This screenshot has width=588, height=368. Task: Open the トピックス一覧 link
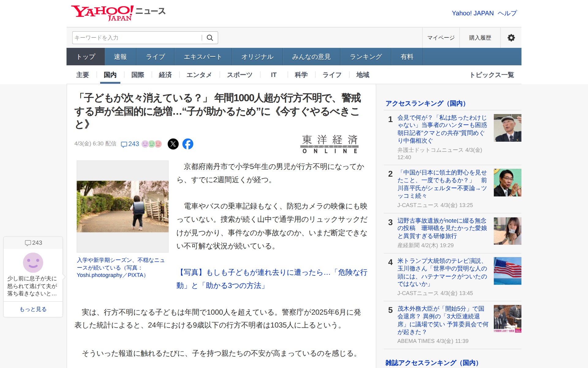click(x=492, y=75)
